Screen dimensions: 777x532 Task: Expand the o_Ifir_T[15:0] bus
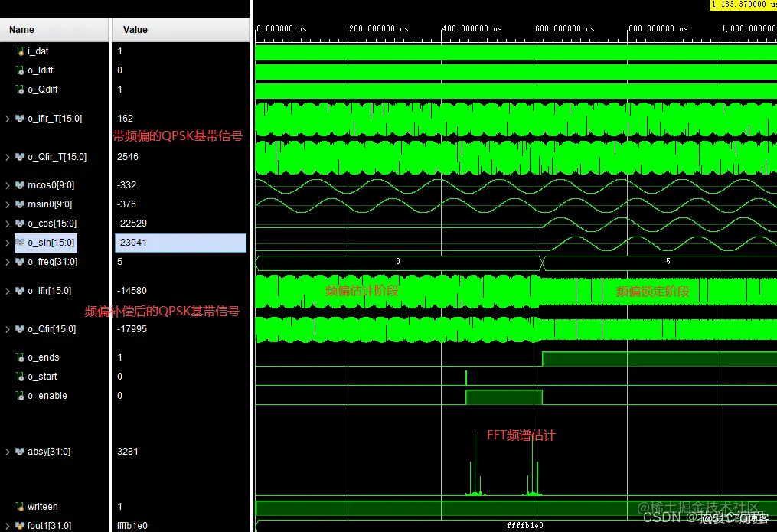click(x=8, y=119)
